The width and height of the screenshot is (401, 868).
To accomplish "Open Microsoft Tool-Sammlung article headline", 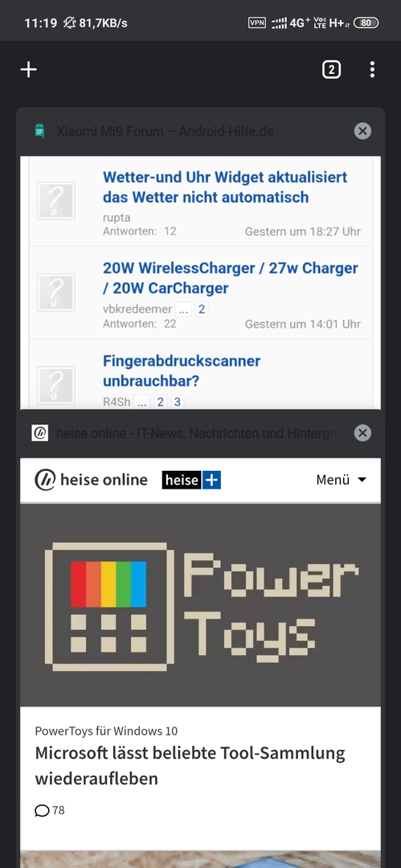I will (x=190, y=766).
